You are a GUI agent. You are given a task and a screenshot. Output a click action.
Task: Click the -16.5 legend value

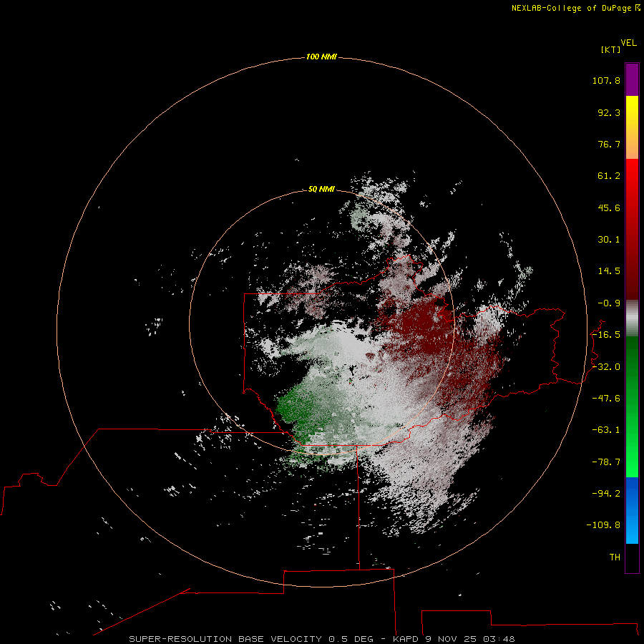(x=606, y=335)
